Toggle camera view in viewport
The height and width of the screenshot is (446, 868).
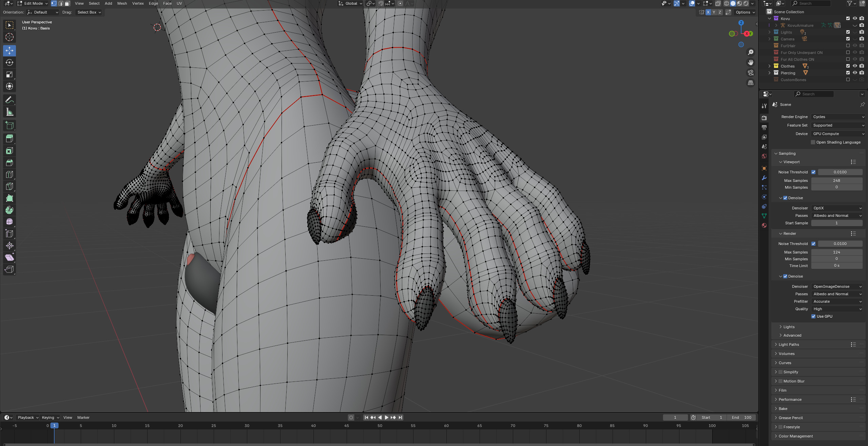(x=751, y=73)
